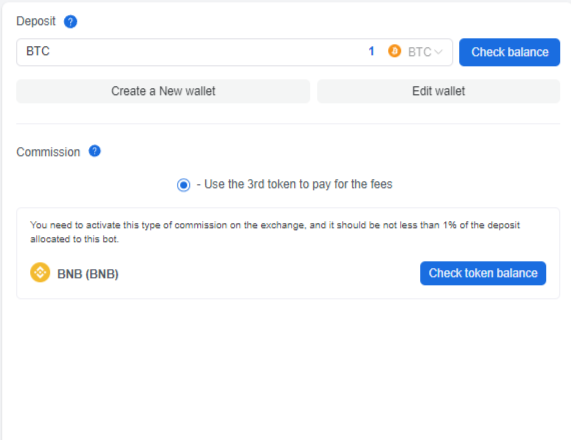
Task: Click the blank area below the BNB panel
Action: pyautogui.click(x=288, y=368)
